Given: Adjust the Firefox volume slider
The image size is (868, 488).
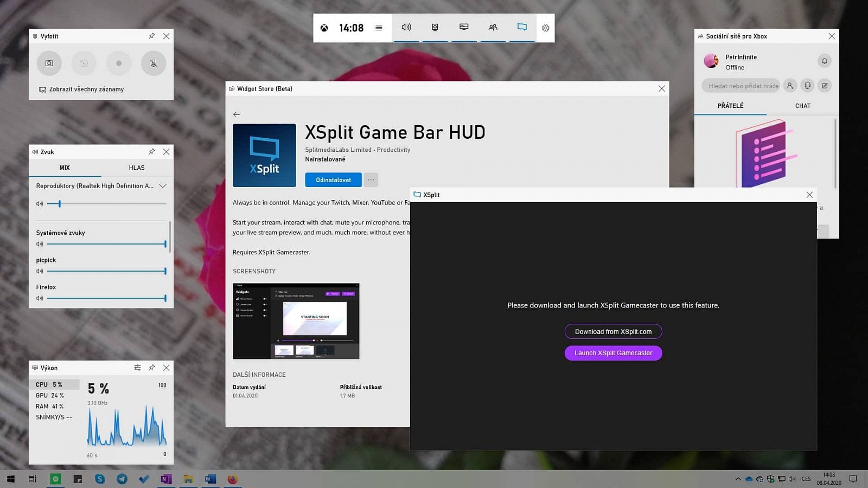Looking at the screenshot, I should (x=106, y=298).
